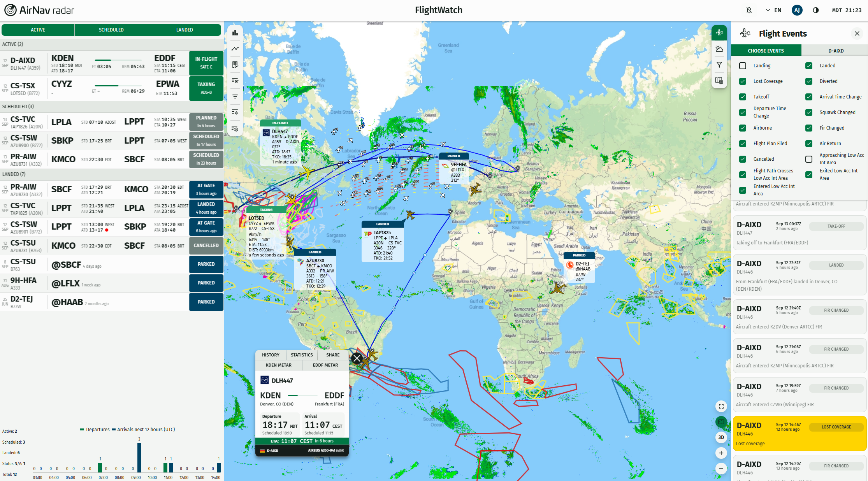Uncheck the Squawk Changed event
This screenshot has width=868, height=481.
809,112
